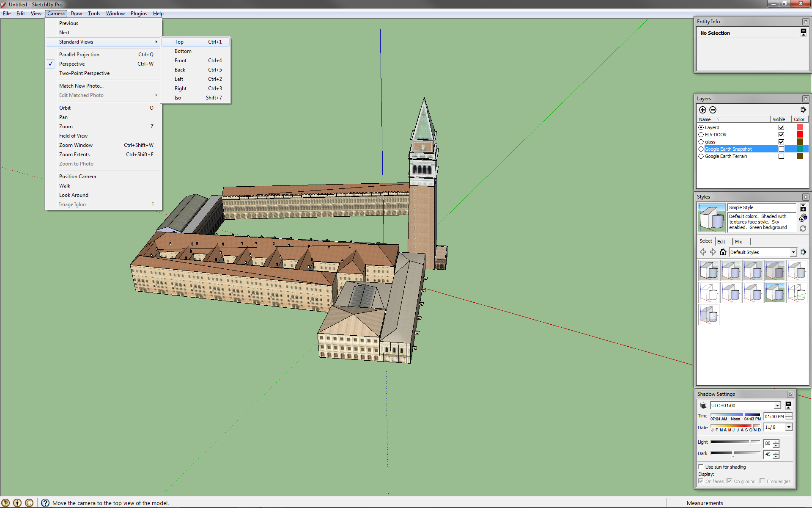Image resolution: width=812 pixels, height=508 pixels.
Task: Click the Delete Layer minus icon
Action: coord(713,110)
